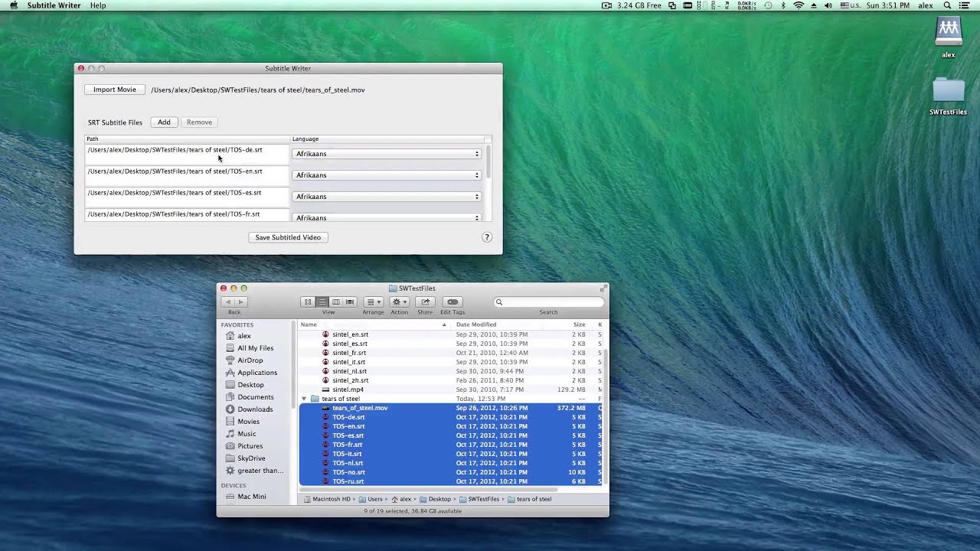Open Notification Center in menu bar
980x551 pixels.
coord(966,5)
